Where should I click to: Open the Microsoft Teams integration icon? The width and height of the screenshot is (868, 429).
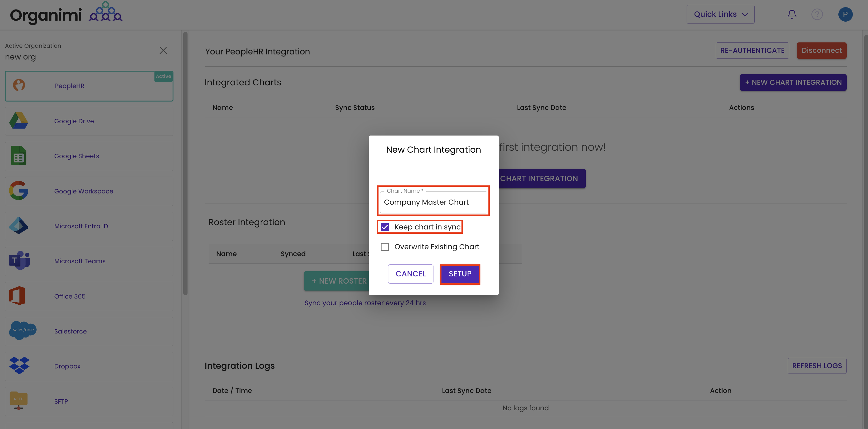point(19,260)
